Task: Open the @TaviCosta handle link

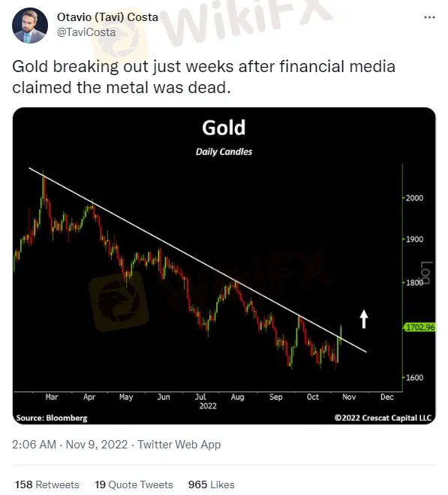Action: click(x=86, y=32)
